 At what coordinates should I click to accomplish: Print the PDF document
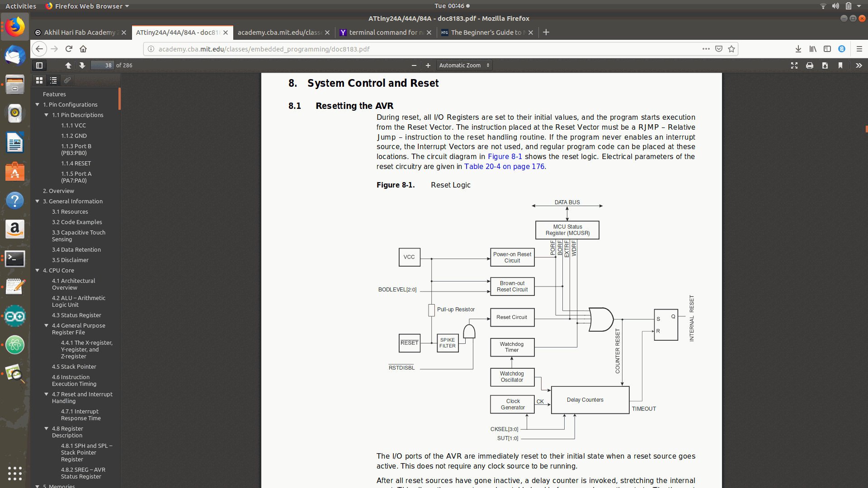coord(810,66)
